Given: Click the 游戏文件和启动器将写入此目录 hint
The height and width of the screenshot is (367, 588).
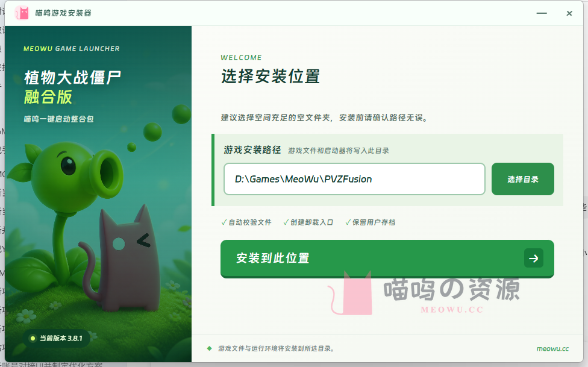Looking at the screenshot, I should pos(339,151).
